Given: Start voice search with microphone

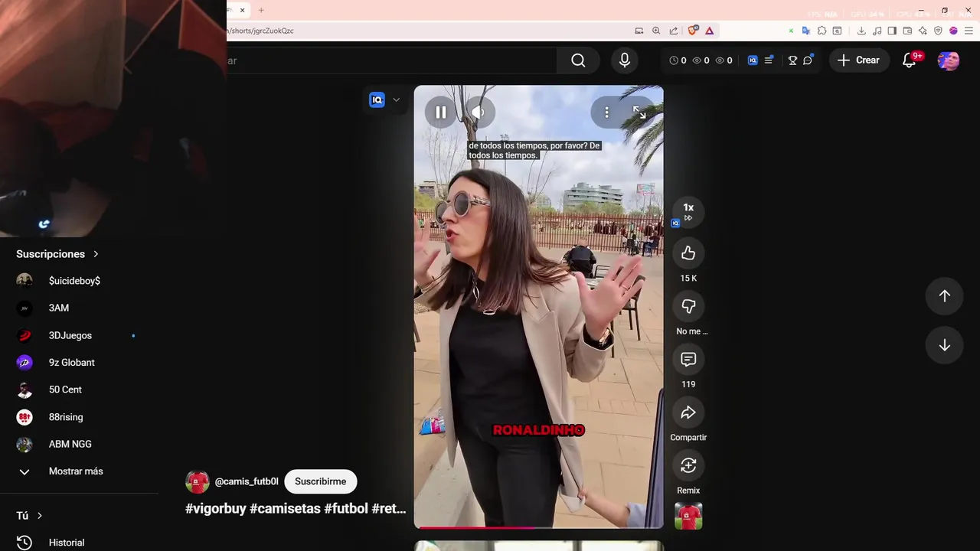Looking at the screenshot, I should (625, 60).
